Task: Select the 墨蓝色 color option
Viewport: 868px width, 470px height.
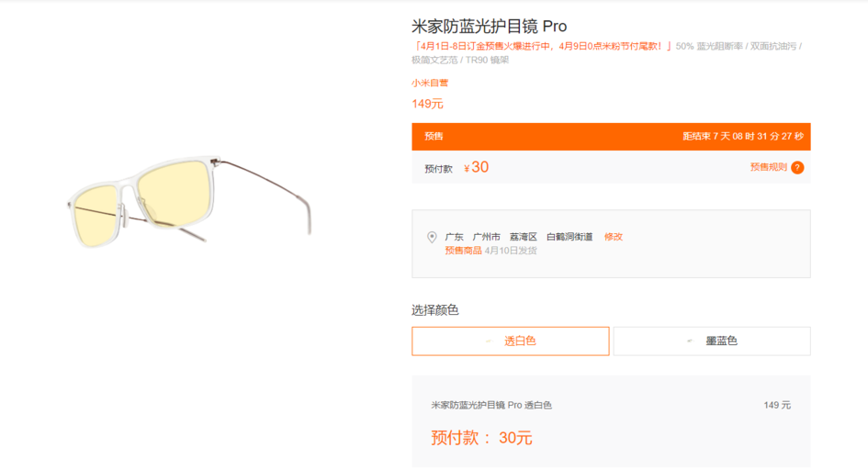Action: 712,341
